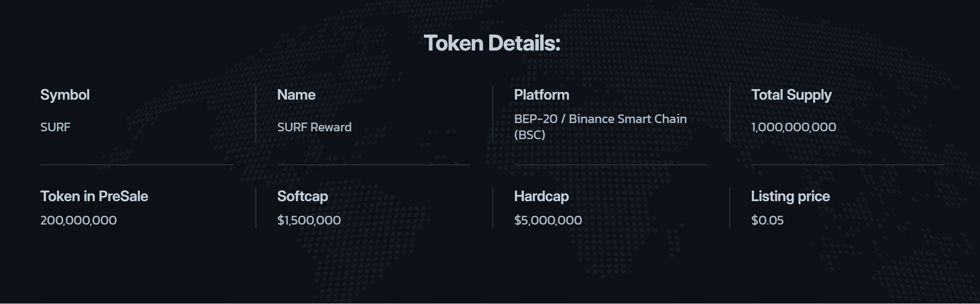Select the Token in PreSale label
The image size is (980, 304).
click(x=94, y=197)
